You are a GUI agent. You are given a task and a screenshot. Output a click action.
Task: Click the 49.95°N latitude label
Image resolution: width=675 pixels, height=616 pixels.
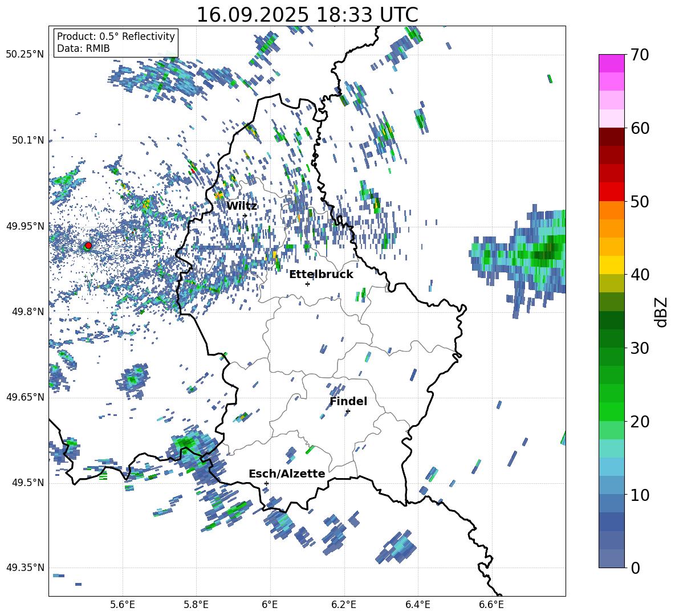click(25, 226)
